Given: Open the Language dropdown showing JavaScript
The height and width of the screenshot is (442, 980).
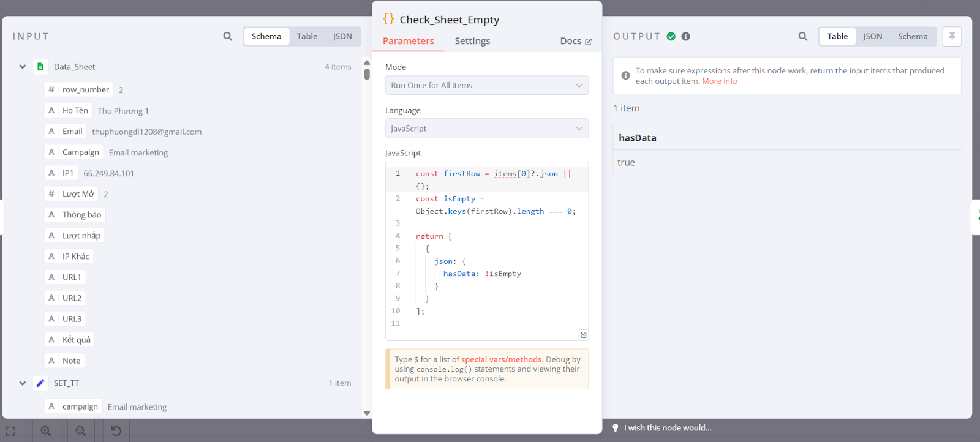Looking at the screenshot, I should click(x=487, y=129).
